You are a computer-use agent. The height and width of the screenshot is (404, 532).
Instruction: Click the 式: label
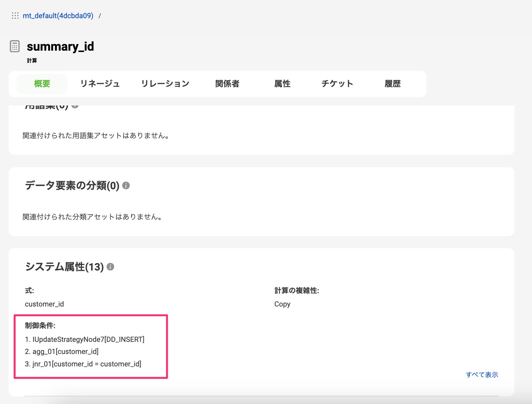pos(29,291)
